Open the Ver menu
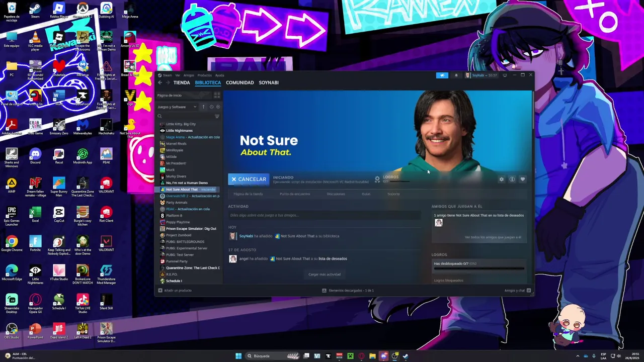The width and height of the screenshot is (644, 362). pos(178,75)
